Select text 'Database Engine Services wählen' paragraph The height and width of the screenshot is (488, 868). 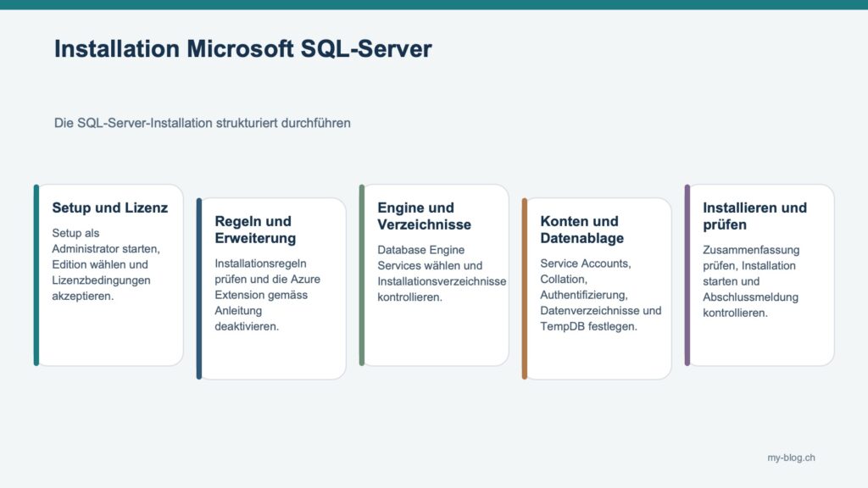click(x=441, y=274)
